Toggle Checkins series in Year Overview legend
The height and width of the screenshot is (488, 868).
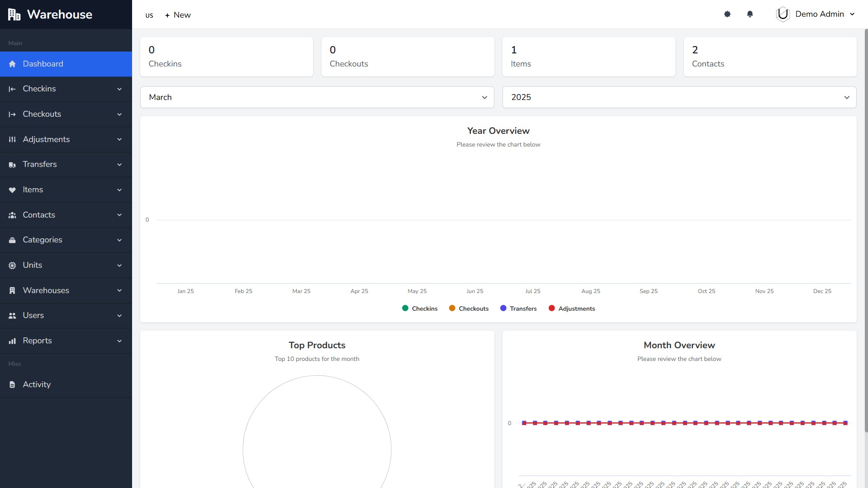[x=420, y=308]
